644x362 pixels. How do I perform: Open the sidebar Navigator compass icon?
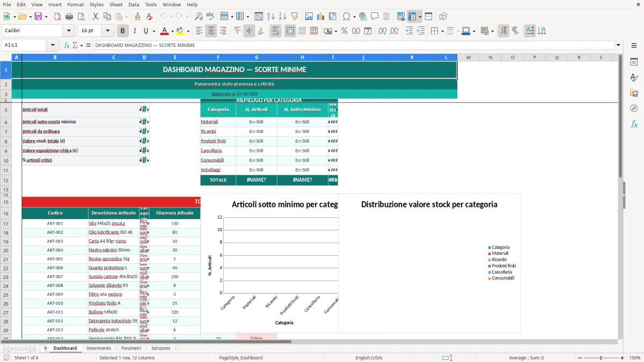point(634,108)
